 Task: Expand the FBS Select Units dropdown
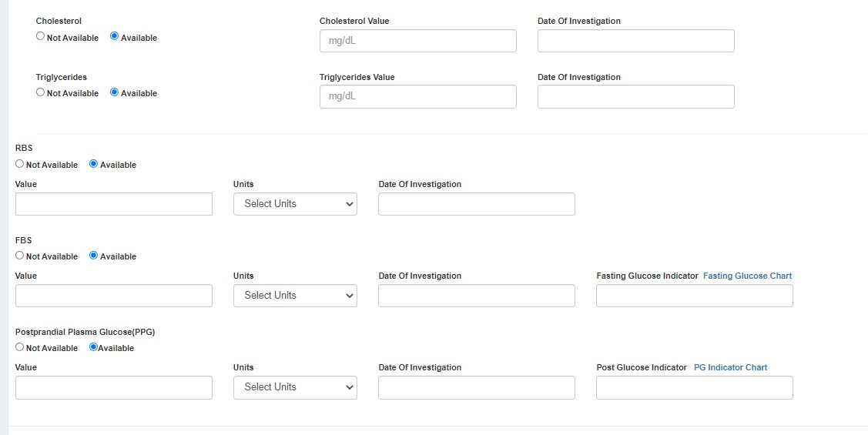coord(295,296)
